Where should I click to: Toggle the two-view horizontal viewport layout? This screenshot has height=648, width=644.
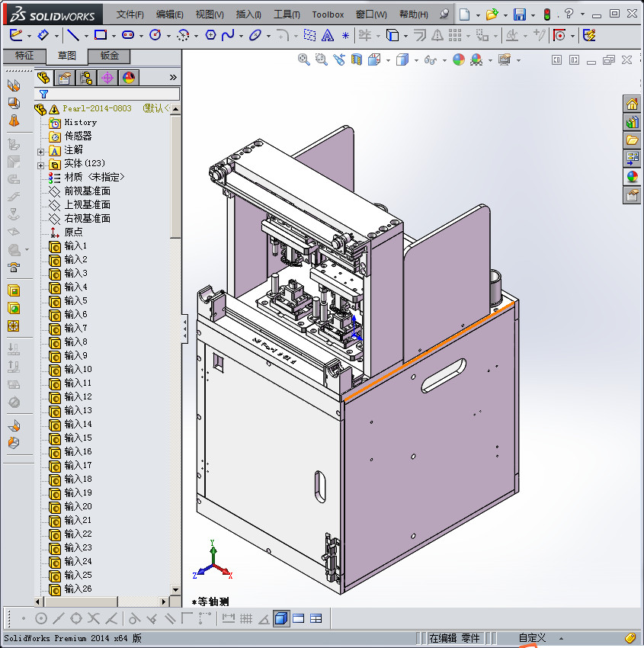coord(298,619)
